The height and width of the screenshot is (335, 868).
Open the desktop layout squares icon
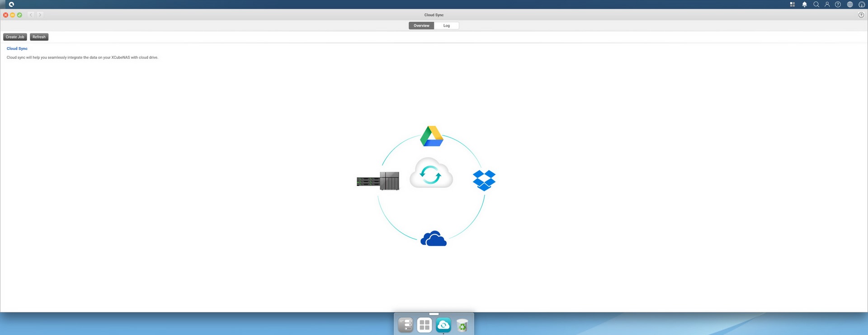tap(793, 4)
